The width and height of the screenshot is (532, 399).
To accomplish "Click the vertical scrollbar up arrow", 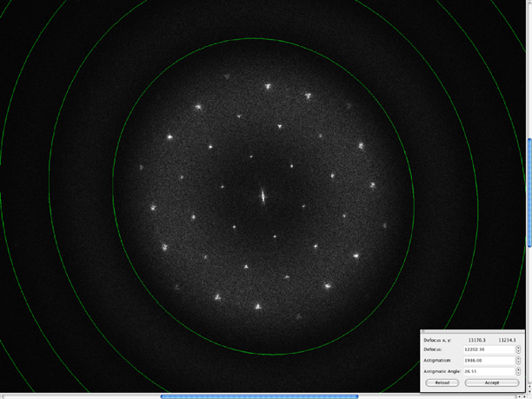I will pyautogui.click(x=529, y=387).
